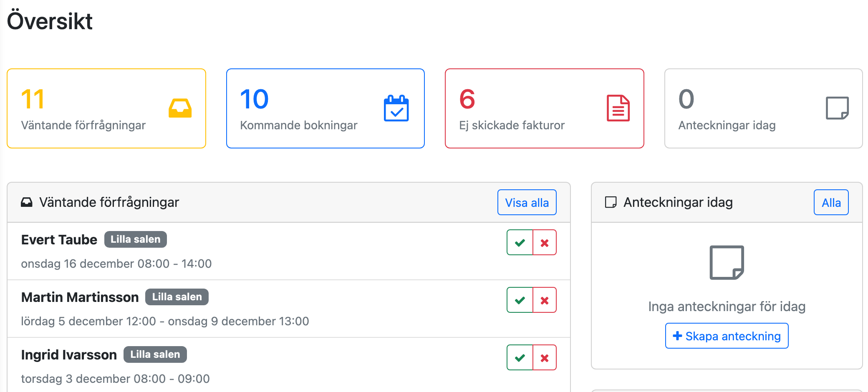
Task: Click the blue calendar check icon
Action: pos(396,108)
